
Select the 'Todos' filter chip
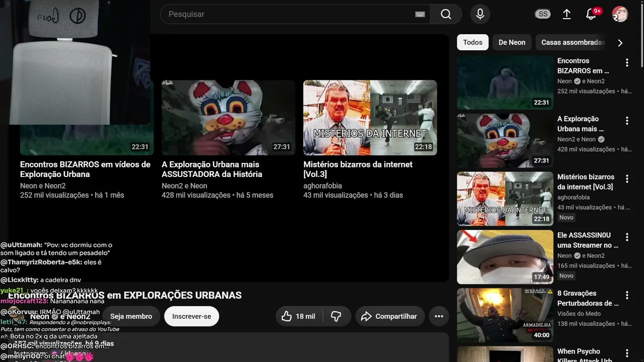click(x=472, y=42)
